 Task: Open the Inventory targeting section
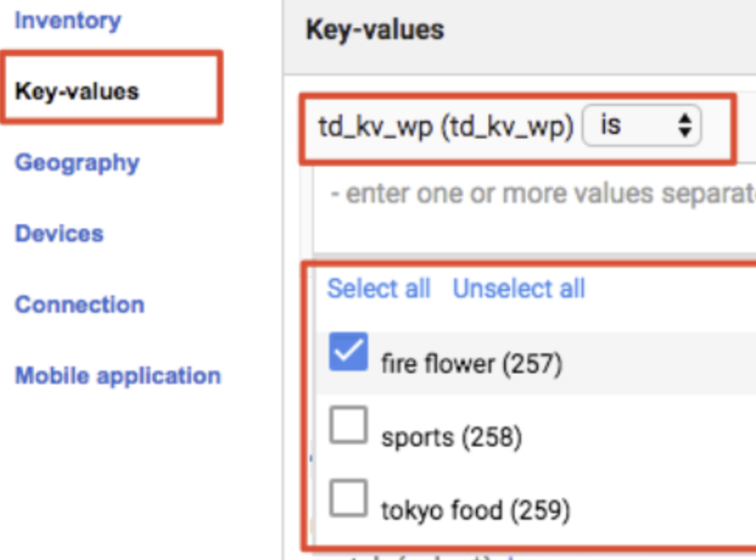click(68, 20)
